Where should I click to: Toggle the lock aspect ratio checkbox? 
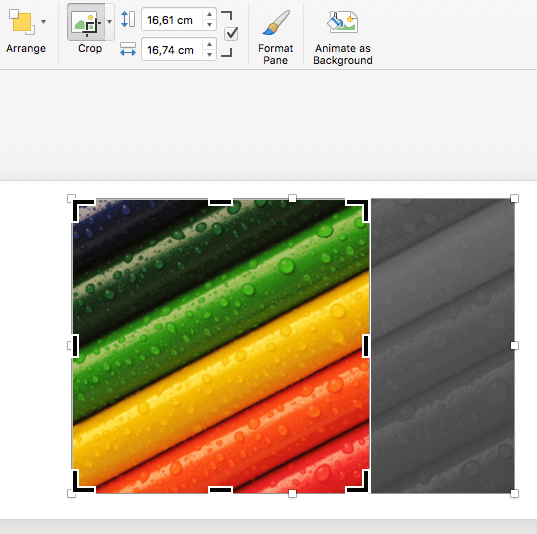coord(231,34)
